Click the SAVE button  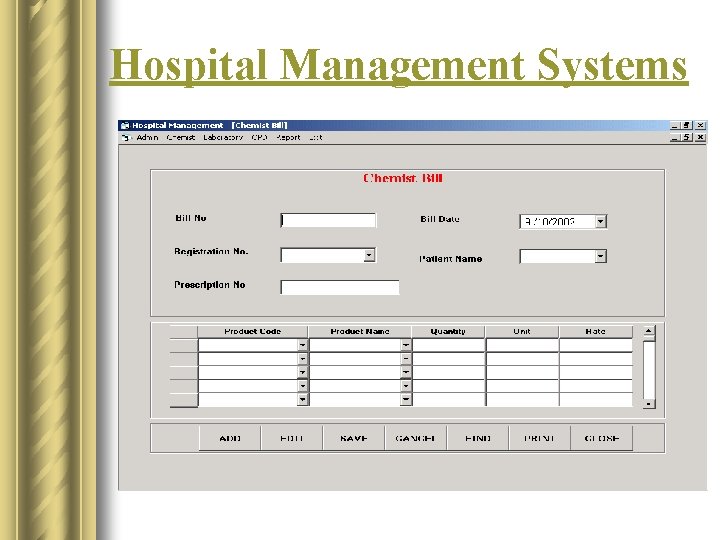coord(354,438)
